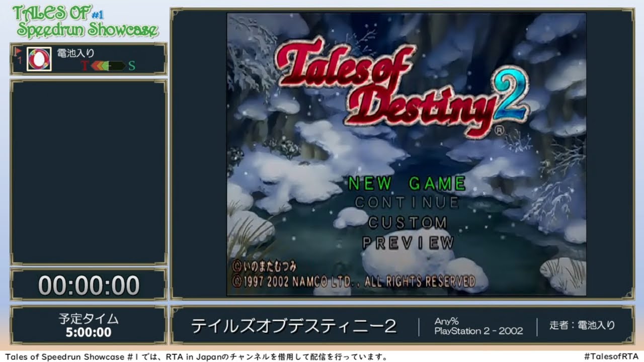
Task: Click the 走者：電池入り runner label
Action: [582, 325]
